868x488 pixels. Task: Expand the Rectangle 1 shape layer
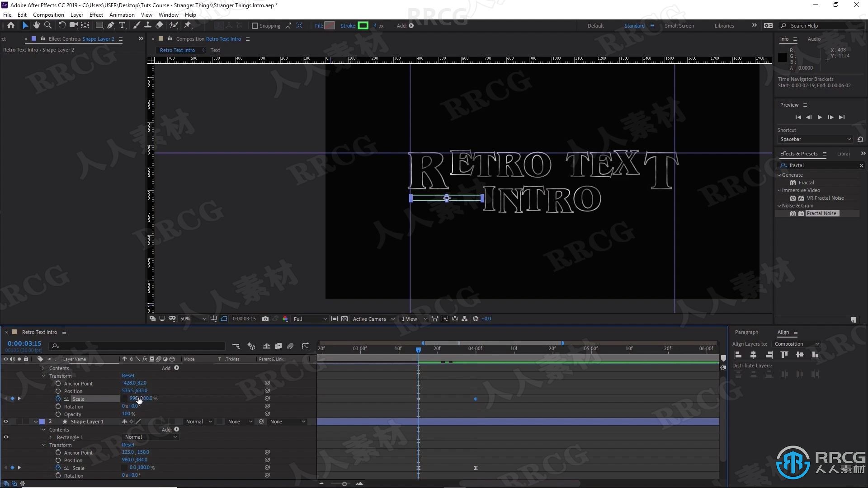coord(50,437)
